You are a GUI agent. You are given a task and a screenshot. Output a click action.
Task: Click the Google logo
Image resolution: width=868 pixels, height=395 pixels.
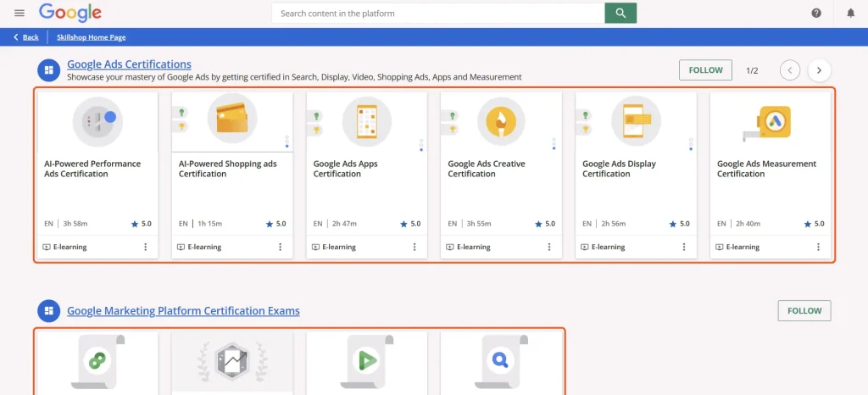pos(70,13)
